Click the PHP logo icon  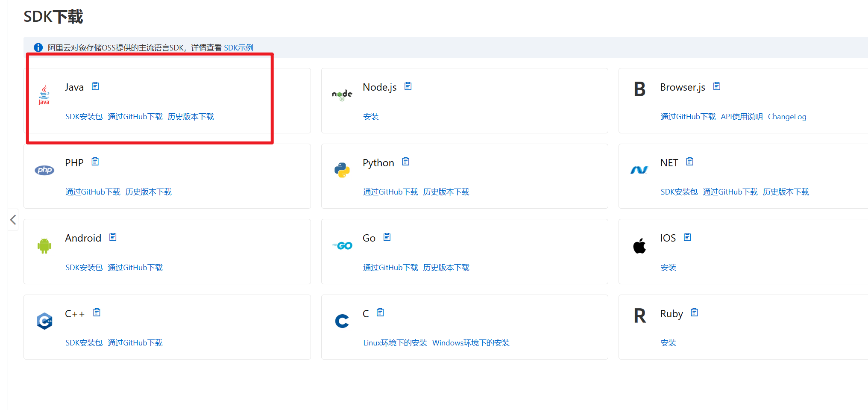click(x=44, y=170)
